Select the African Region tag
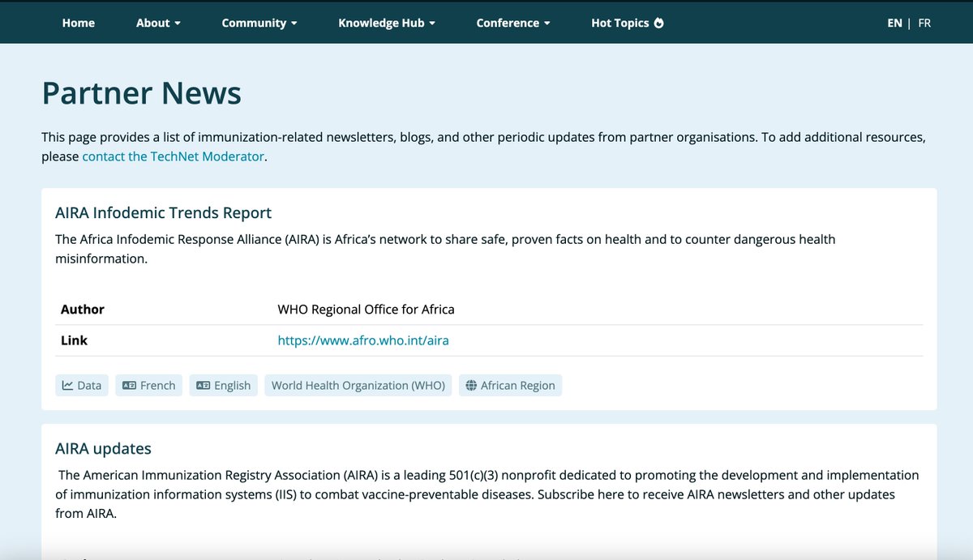Screen dimensions: 973x560 (510, 386)
